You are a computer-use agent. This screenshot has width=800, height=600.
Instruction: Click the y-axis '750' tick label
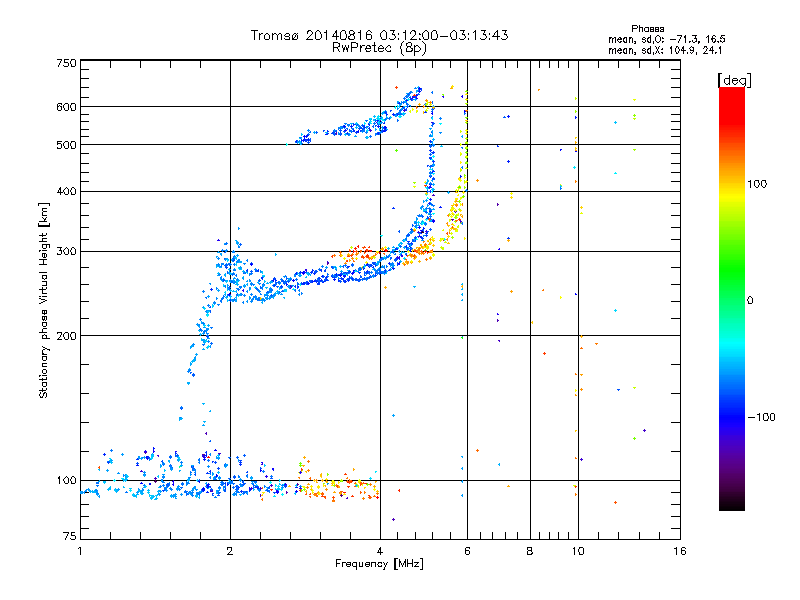66,63
